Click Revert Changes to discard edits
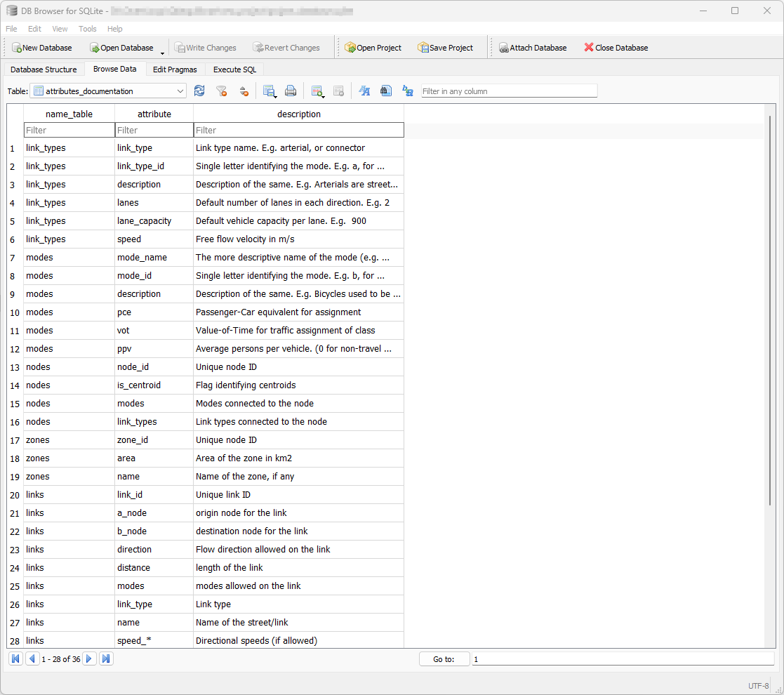This screenshot has width=784, height=695. [x=286, y=47]
